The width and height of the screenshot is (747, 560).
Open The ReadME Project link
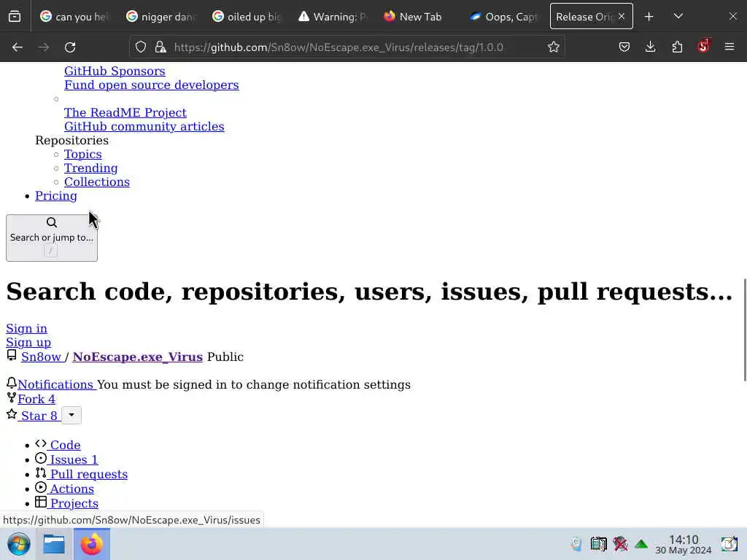125,112
